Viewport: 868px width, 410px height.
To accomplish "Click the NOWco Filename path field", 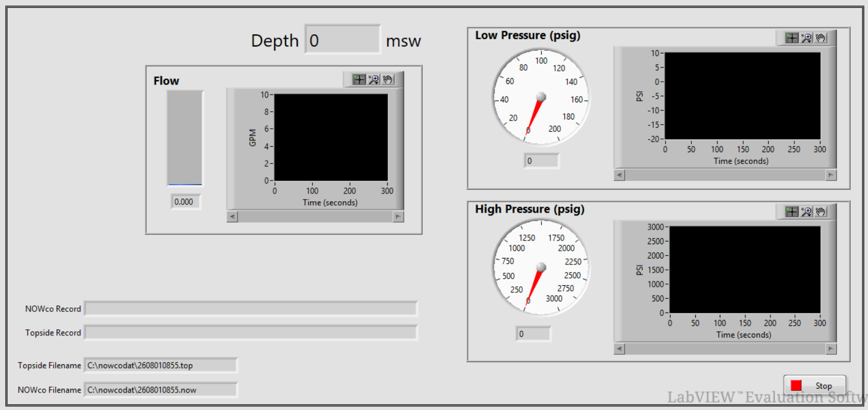I will tap(160, 390).
